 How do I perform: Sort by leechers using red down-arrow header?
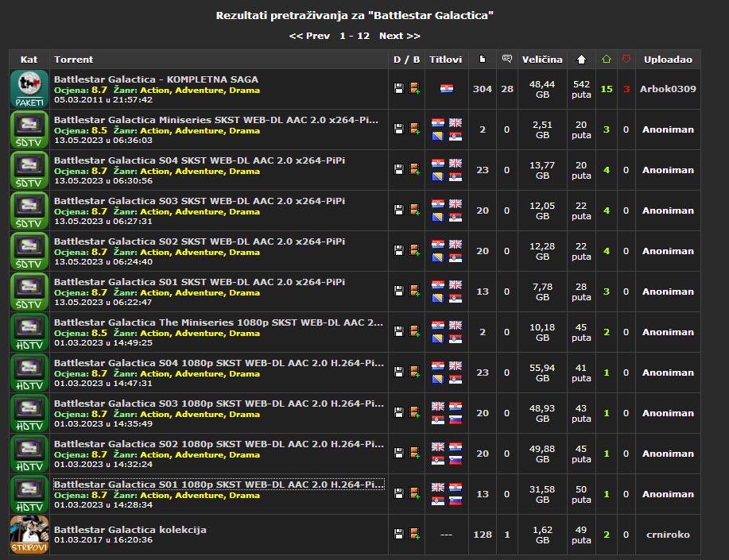point(626,59)
